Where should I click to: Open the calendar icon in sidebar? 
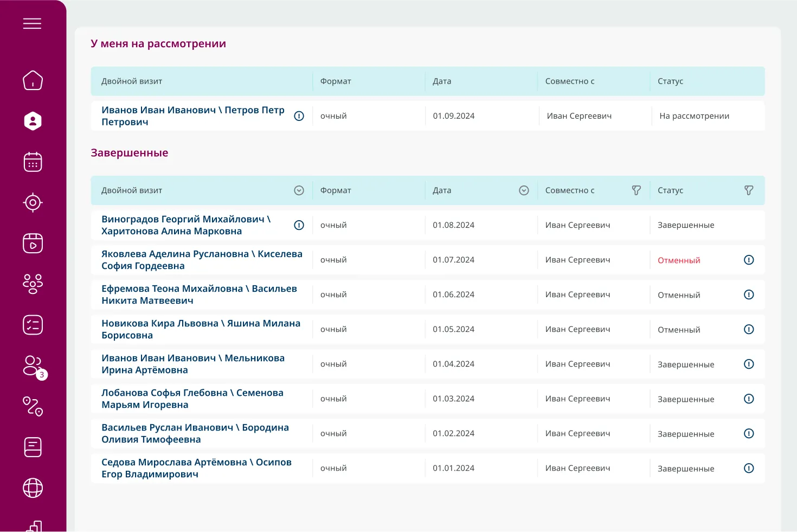(33, 162)
